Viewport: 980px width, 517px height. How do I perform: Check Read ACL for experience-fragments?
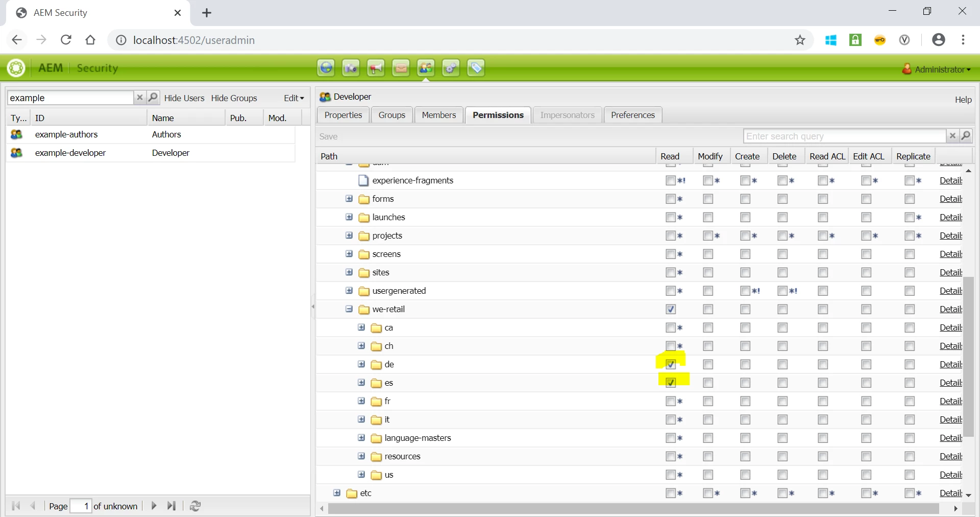(823, 180)
